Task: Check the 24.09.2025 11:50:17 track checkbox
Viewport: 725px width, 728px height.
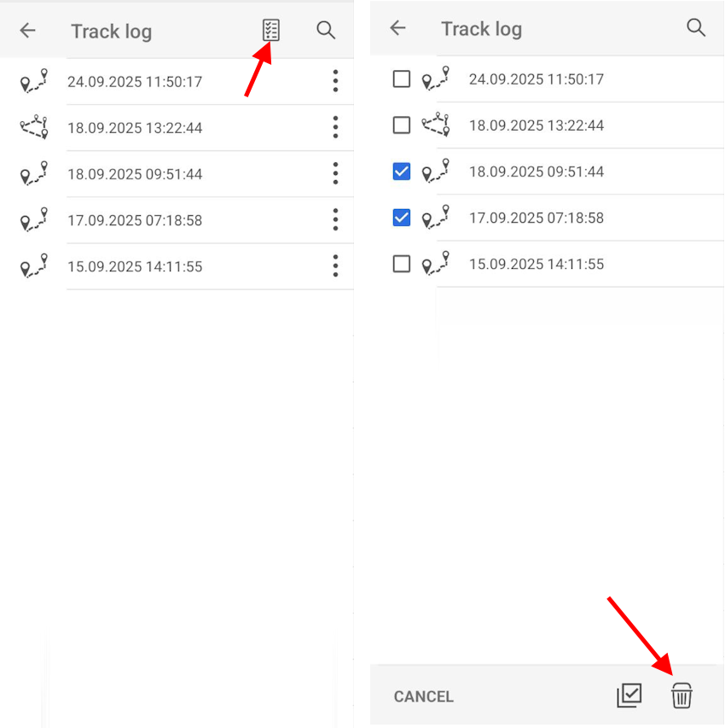Action: pyautogui.click(x=402, y=79)
